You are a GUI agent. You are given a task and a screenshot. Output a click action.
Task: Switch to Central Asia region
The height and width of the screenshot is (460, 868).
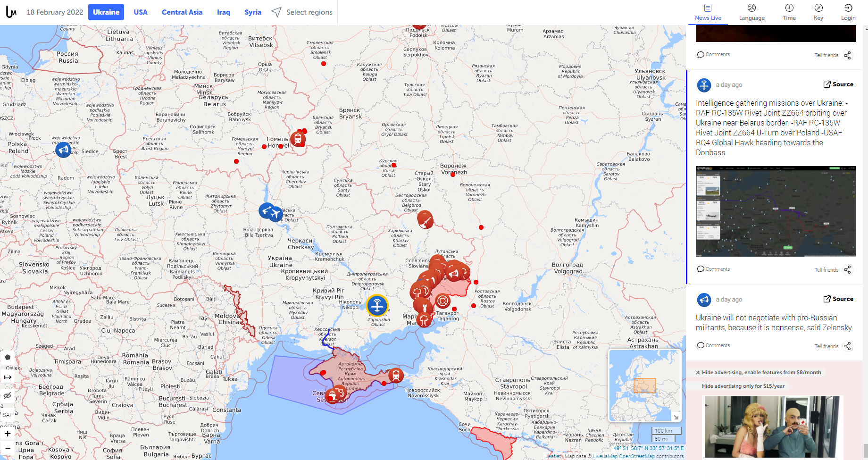pos(182,12)
